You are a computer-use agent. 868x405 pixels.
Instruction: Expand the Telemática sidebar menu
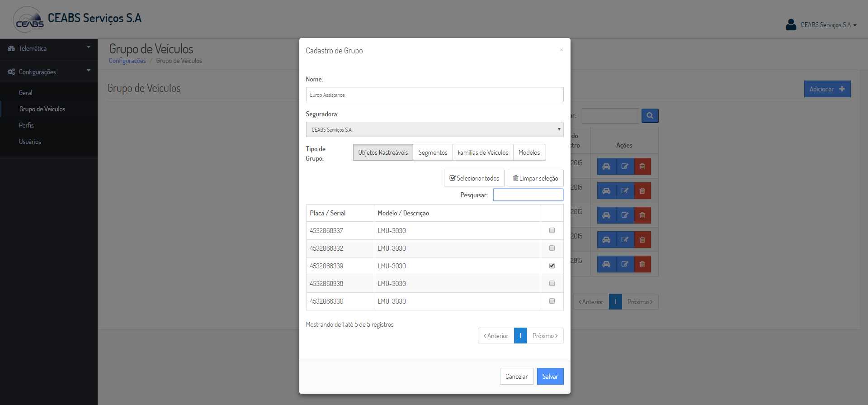[49, 48]
